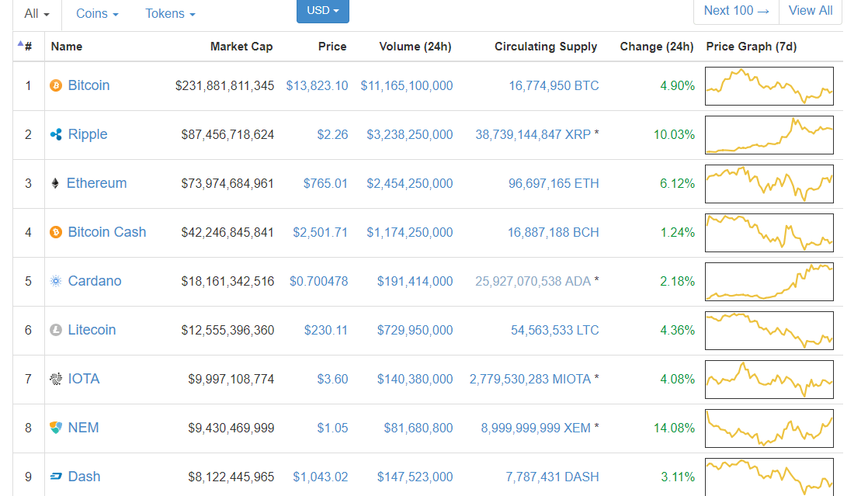
Task: Click the Cardano logo icon
Action: [56, 281]
